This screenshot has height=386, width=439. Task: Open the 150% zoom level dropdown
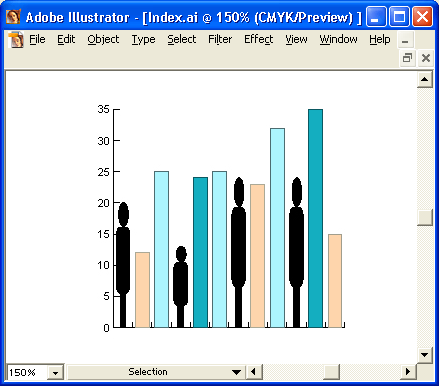coord(55,372)
